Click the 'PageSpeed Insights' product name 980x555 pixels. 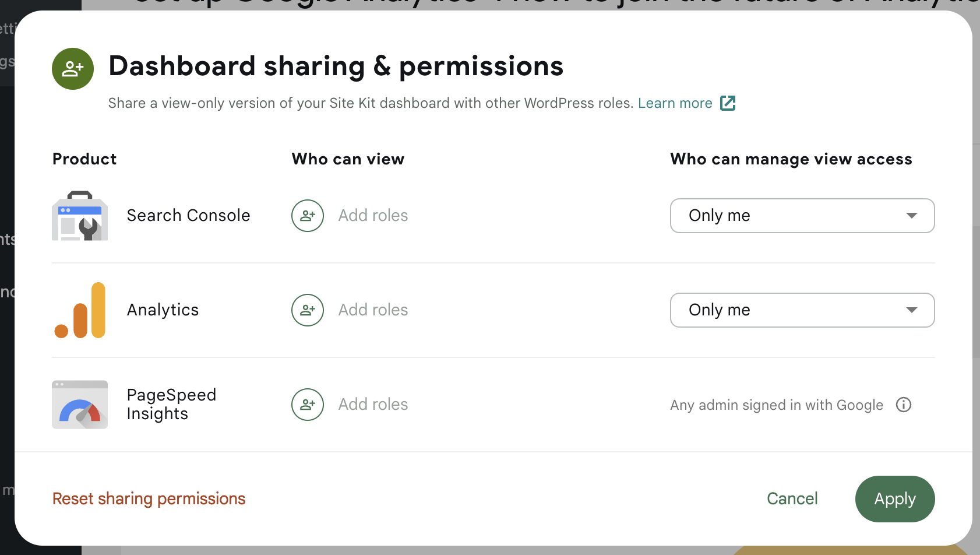click(172, 405)
